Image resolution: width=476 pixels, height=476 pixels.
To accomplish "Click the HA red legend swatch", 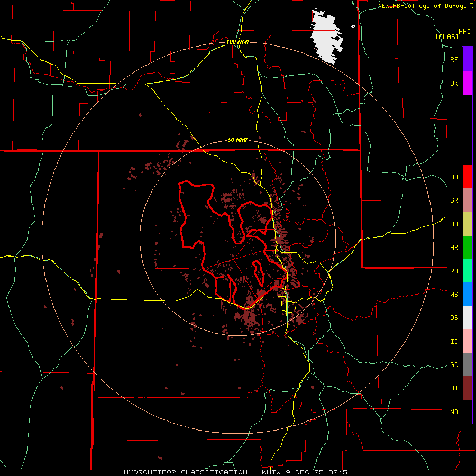I will click(x=467, y=177).
